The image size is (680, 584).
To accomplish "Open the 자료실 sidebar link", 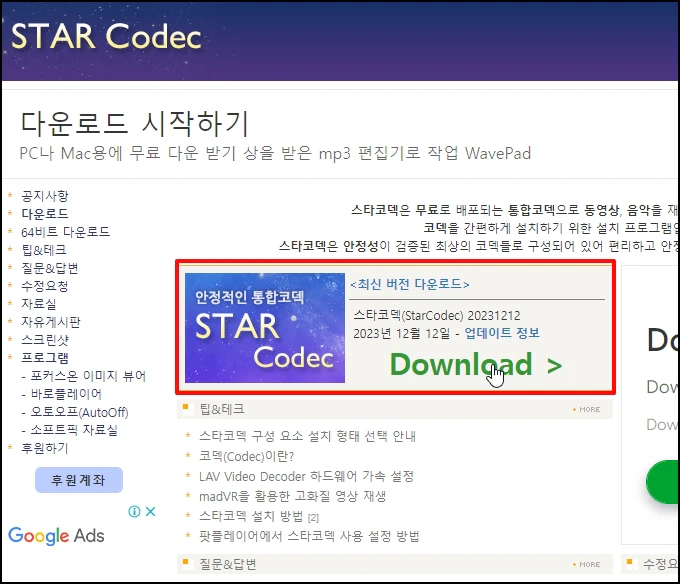I will 39,304.
